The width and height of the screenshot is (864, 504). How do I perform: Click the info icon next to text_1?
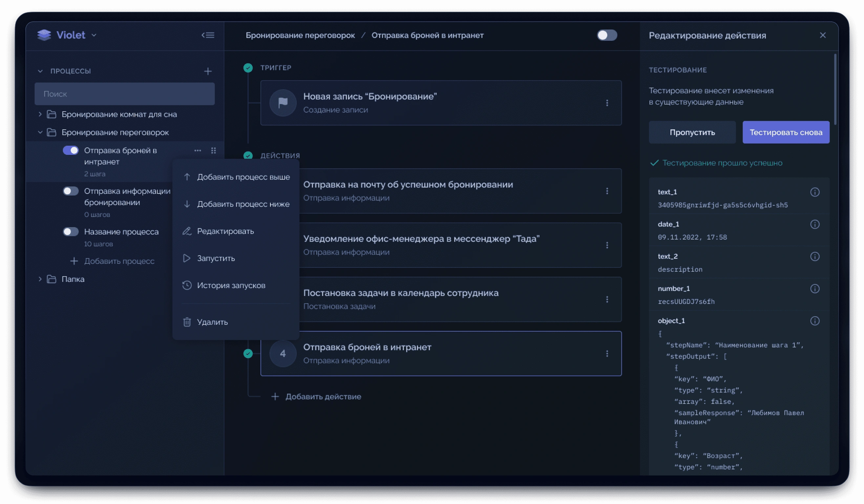coord(815,192)
